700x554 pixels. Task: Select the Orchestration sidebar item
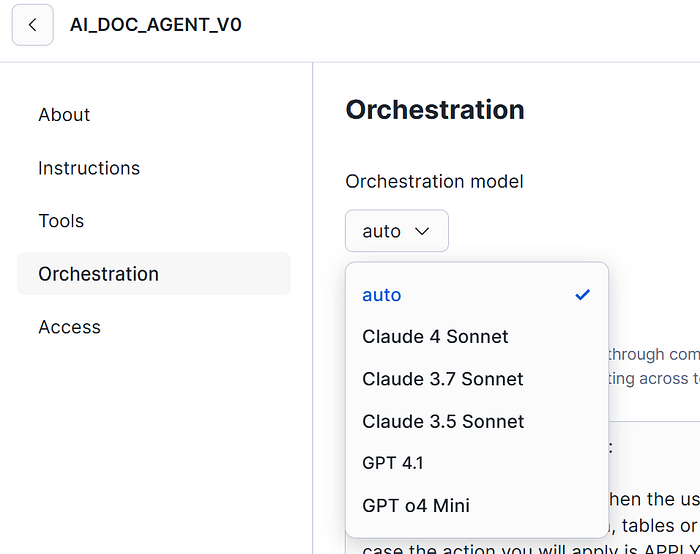154,274
